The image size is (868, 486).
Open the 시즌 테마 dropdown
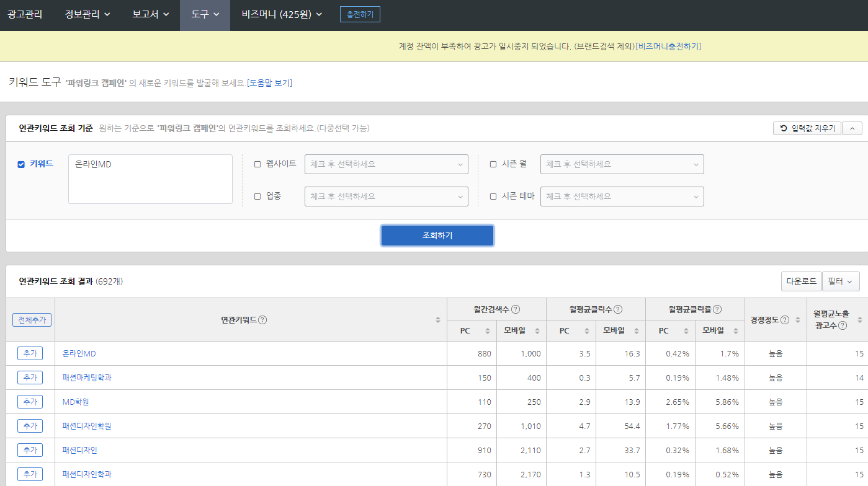pyautogui.click(x=622, y=197)
